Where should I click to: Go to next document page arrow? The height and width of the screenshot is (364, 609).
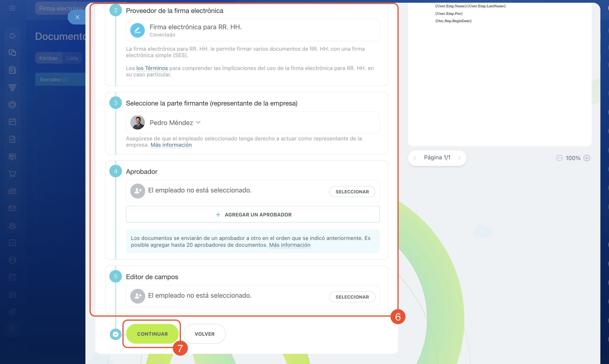tap(459, 158)
